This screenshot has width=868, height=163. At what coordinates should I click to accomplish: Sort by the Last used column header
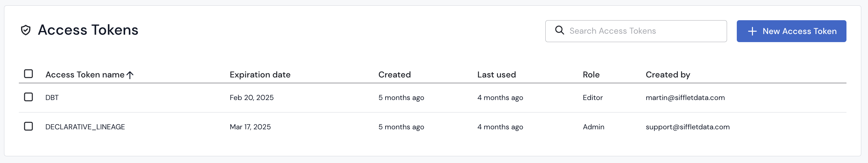click(x=496, y=74)
